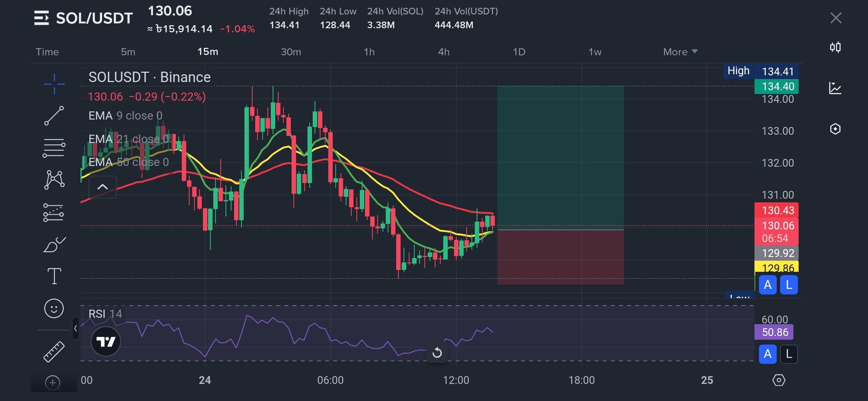Toggle log scale L on RSI pane
868x401 pixels.
pyautogui.click(x=789, y=354)
